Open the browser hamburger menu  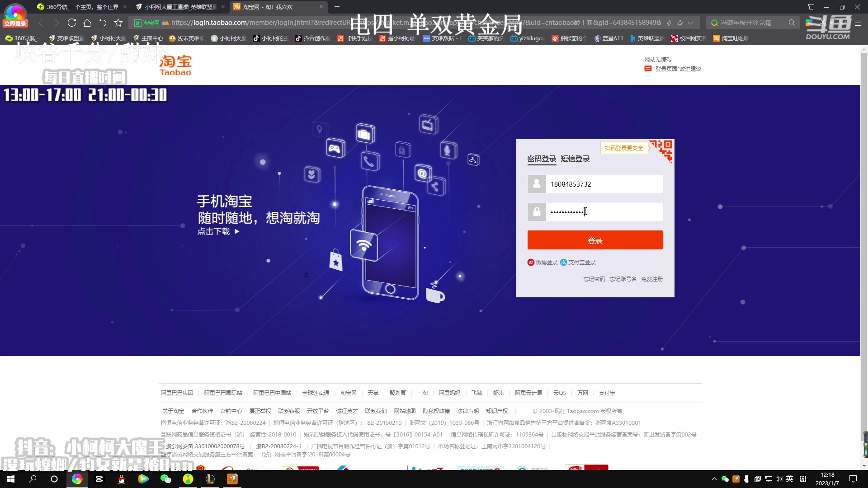pos(858,23)
